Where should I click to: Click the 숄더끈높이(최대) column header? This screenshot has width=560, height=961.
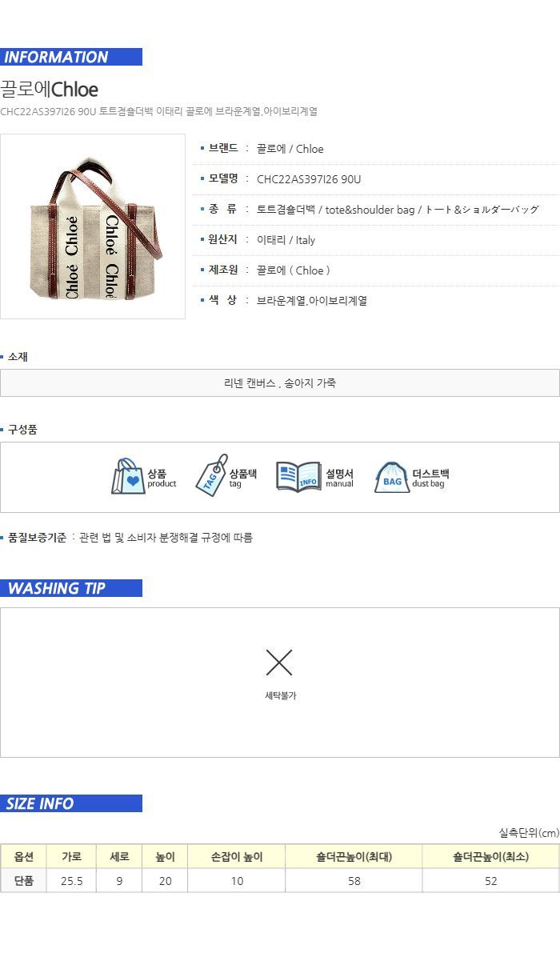[x=354, y=856]
